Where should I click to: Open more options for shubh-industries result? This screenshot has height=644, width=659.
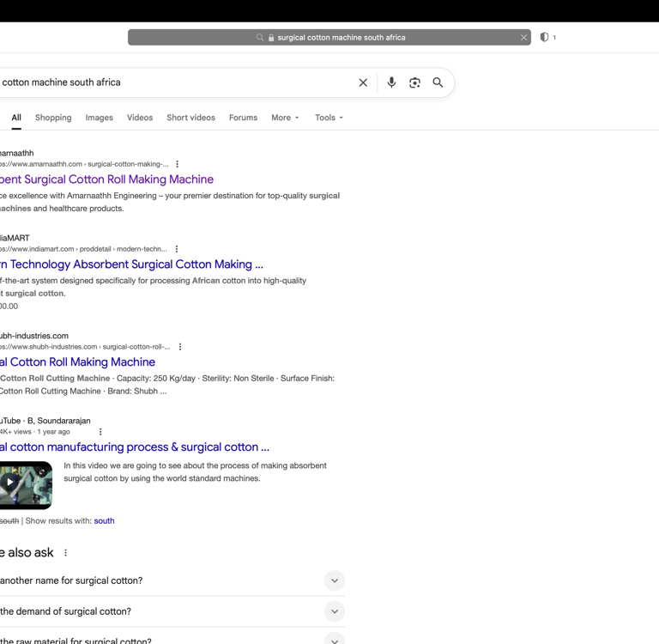pyautogui.click(x=180, y=347)
